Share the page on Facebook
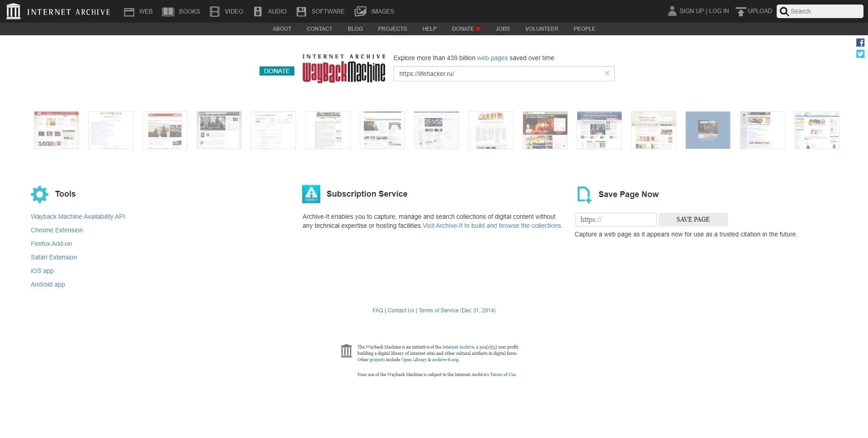 [860, 42]
